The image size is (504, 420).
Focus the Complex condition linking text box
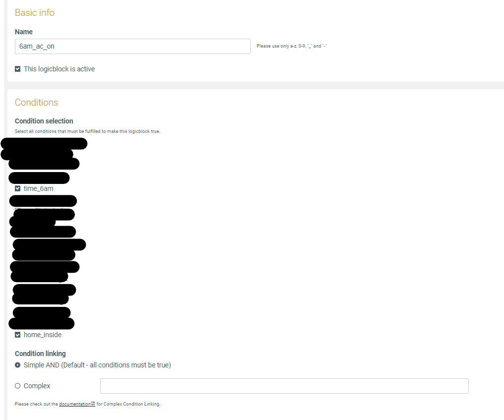pyautogui.click(x=284, y=386)
